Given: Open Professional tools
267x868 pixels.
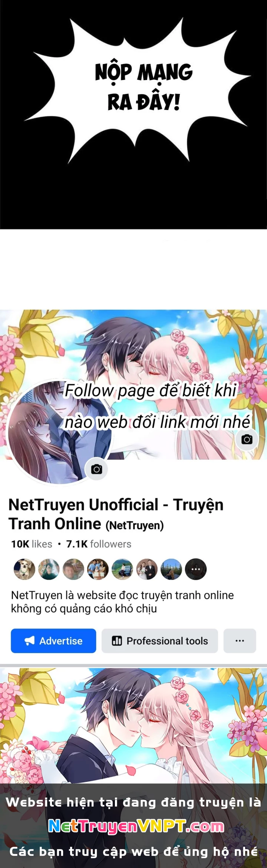Looking at the screenshot, I should 160,641.
